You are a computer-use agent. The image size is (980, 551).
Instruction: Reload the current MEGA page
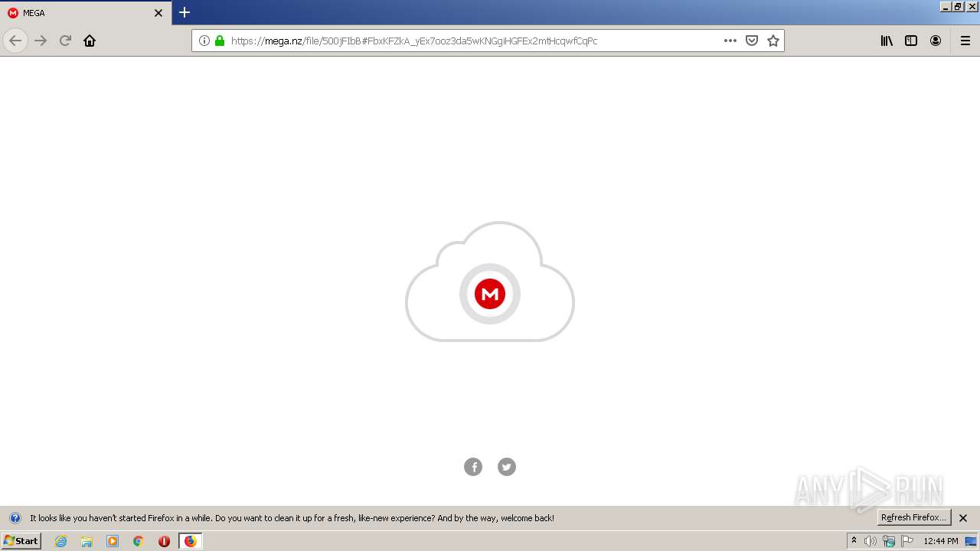pos(65,41)
